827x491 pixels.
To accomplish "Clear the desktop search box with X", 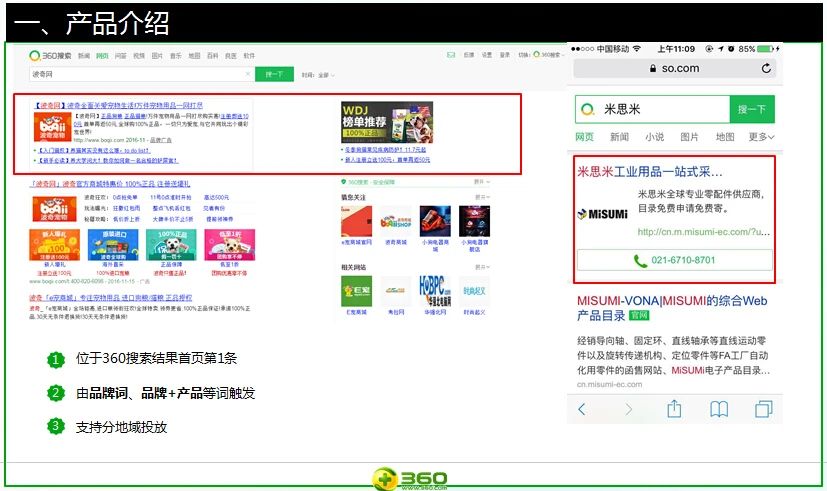I will tap(246, 74).
